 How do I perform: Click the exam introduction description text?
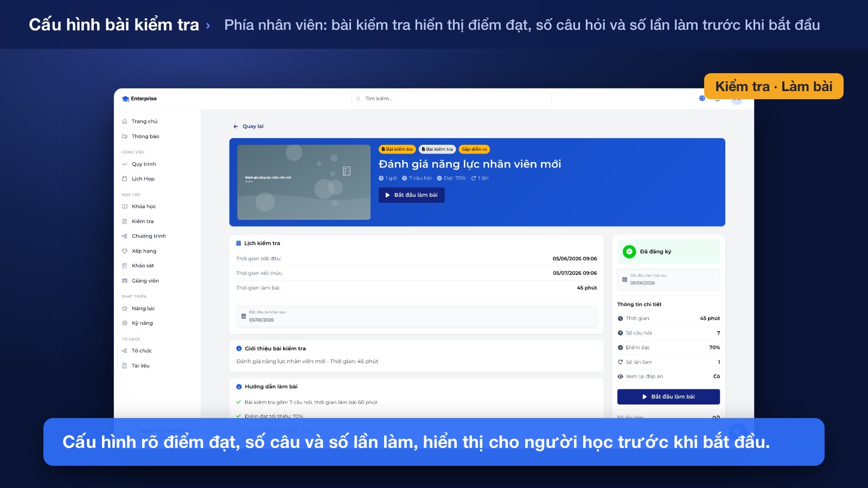307,362
